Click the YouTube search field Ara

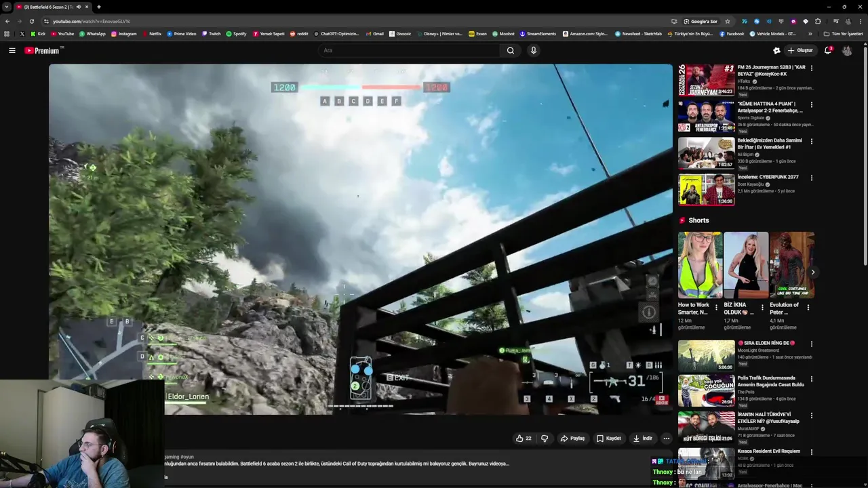pos(410,50)
